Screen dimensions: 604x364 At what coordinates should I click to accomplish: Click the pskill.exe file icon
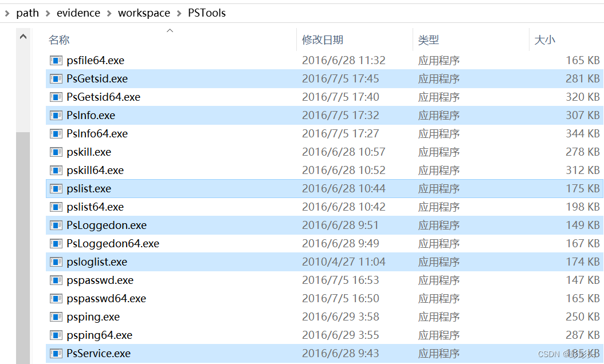click(56, 152)
